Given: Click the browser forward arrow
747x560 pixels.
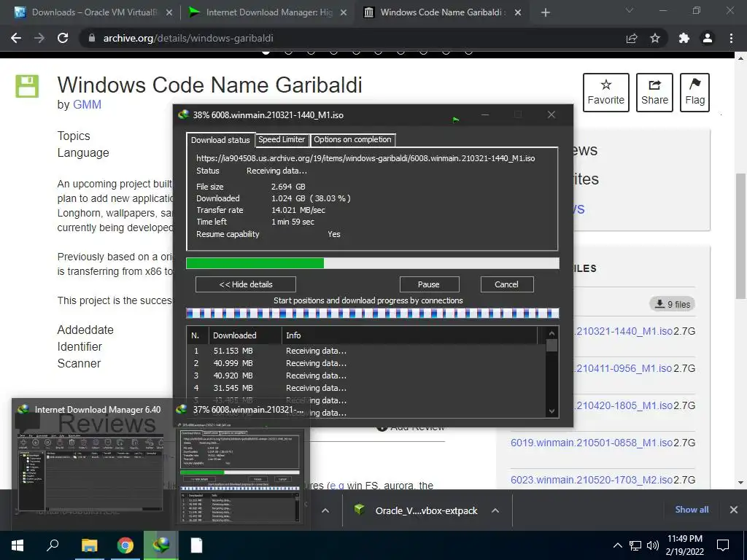Looking at the screenshot, I should point(39,38).
